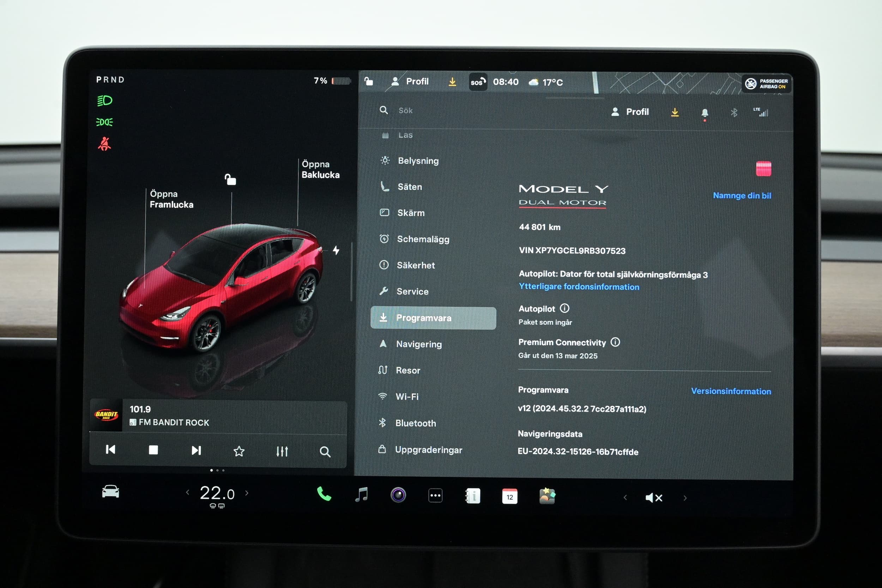Tap the red car color swatch
Image resolution: width=882 pixels, height=588 pixels.
[763, 169]
